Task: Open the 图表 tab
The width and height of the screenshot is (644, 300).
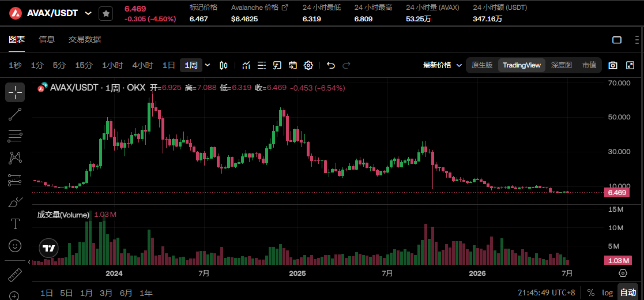Action: pos(17,39)
